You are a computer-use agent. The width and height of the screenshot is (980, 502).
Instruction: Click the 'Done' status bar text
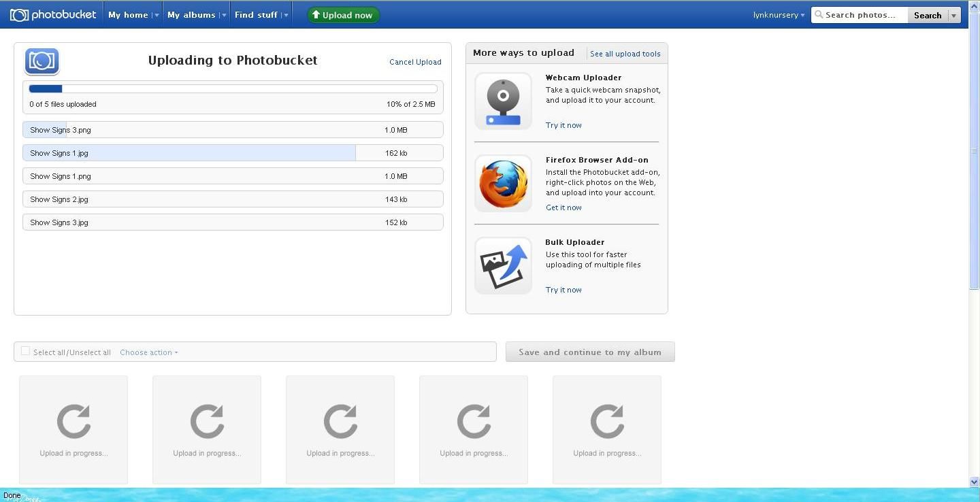[x=12, y=495]
